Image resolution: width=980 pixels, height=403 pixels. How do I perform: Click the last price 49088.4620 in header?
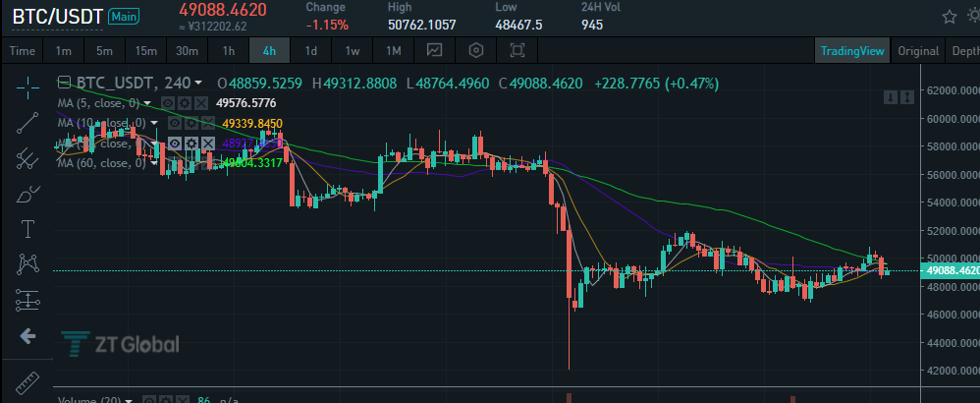pyautogui.click(x=223, y=10)
